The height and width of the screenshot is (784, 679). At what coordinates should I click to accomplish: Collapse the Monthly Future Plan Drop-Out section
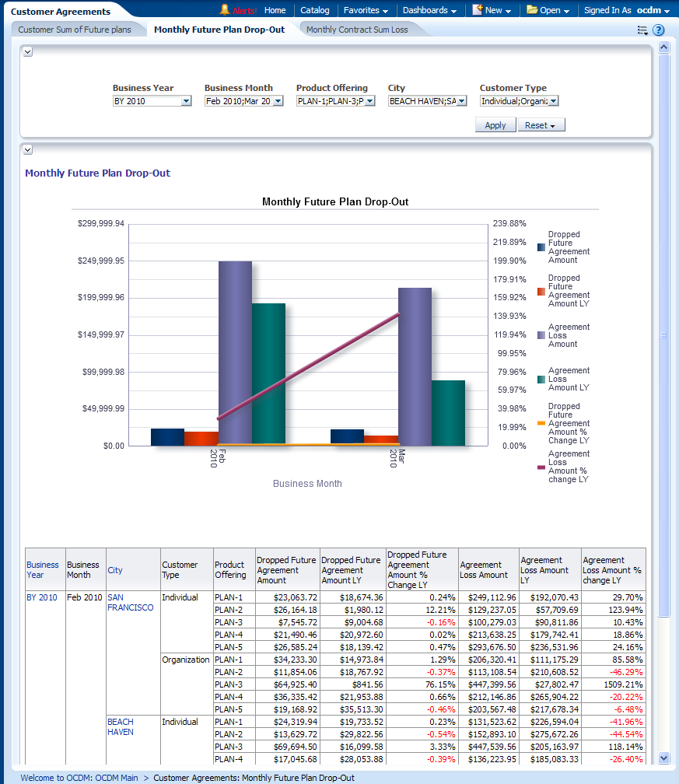[x=28, y=149]
